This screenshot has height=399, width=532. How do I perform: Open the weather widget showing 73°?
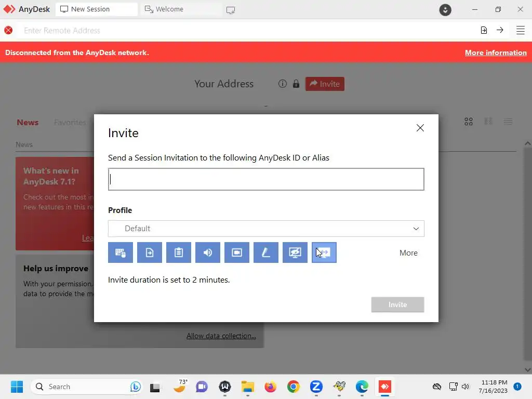tap(179, 386)
